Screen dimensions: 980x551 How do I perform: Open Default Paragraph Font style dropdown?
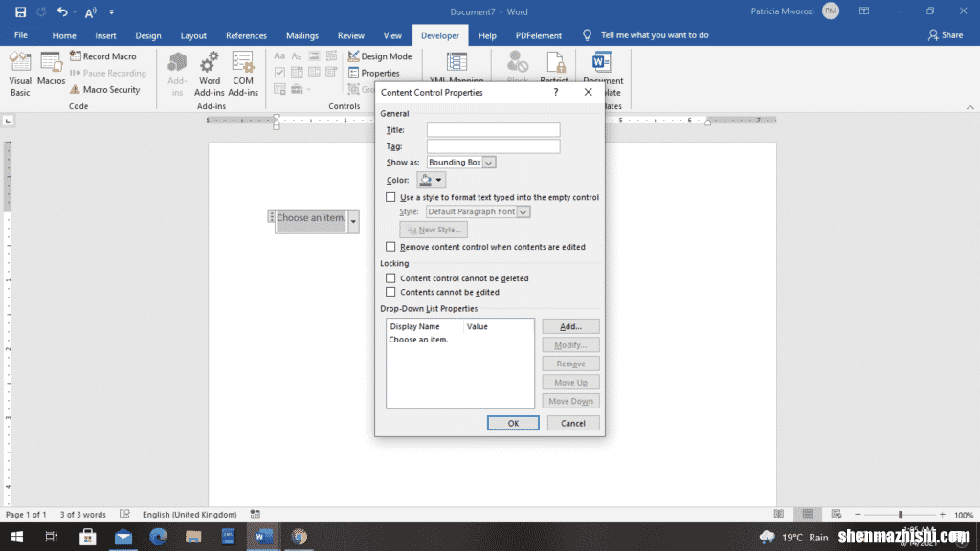[x=523, y=211]
